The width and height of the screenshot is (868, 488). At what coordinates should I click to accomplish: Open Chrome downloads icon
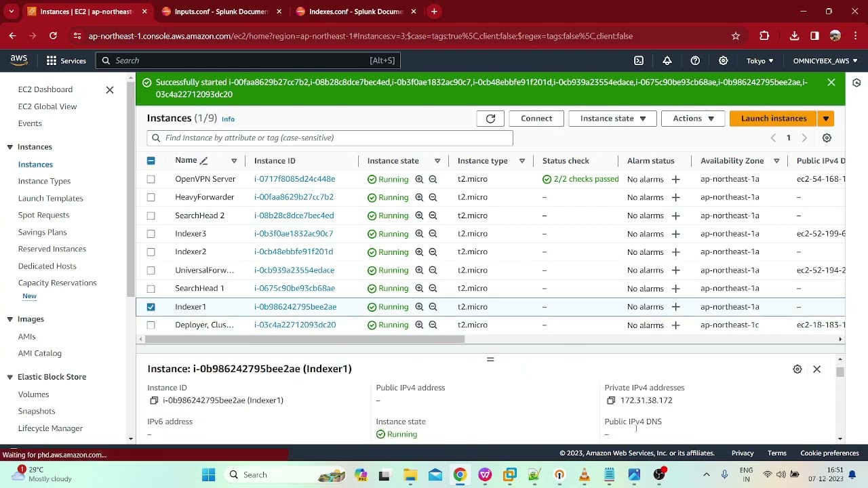click(x=794, y=36)
